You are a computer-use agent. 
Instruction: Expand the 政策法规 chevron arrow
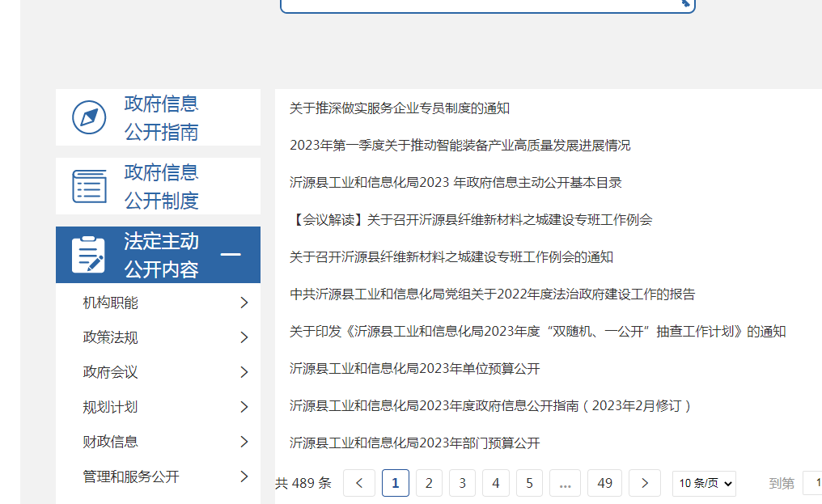244,337
